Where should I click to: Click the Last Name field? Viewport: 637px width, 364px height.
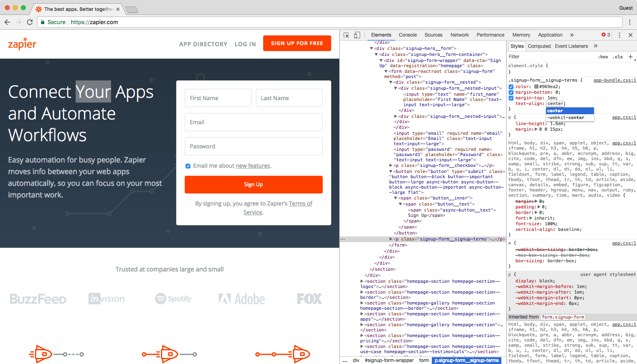289,98
